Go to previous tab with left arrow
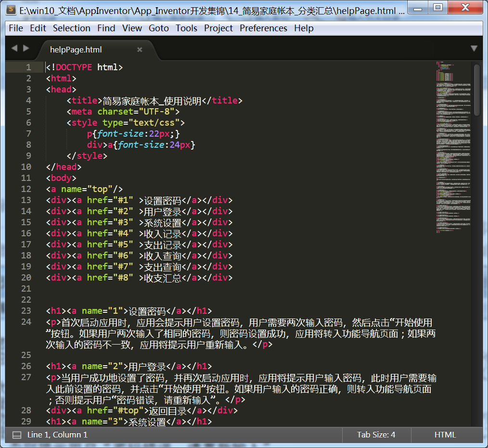 coord(14,48)
